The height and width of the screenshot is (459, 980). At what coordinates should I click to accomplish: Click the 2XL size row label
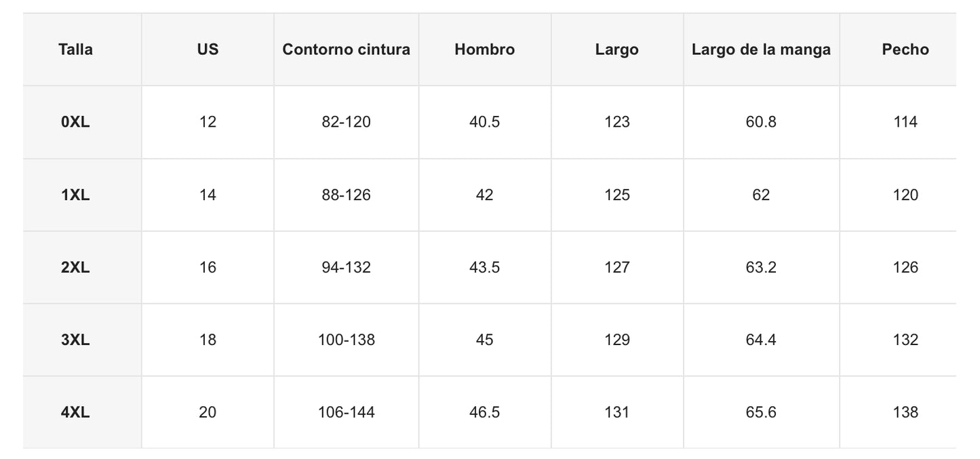coord(75,268)
